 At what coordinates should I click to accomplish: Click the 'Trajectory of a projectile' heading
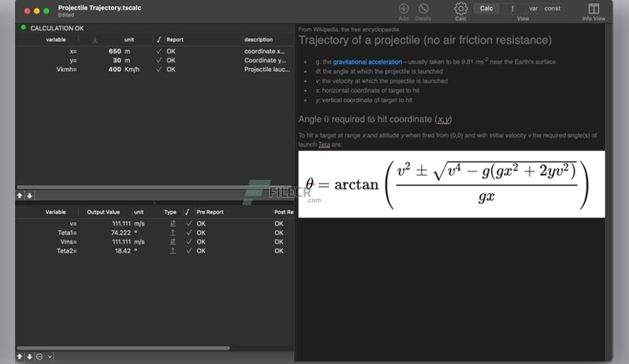[x=425, y=40]
